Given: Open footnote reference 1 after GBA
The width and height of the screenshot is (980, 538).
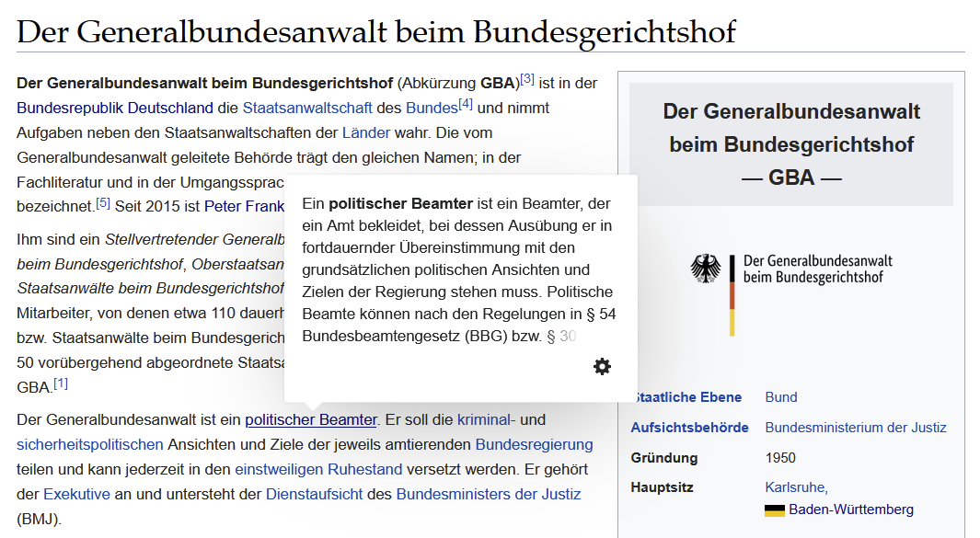Looking at the screenshot, I should (61, 383).
